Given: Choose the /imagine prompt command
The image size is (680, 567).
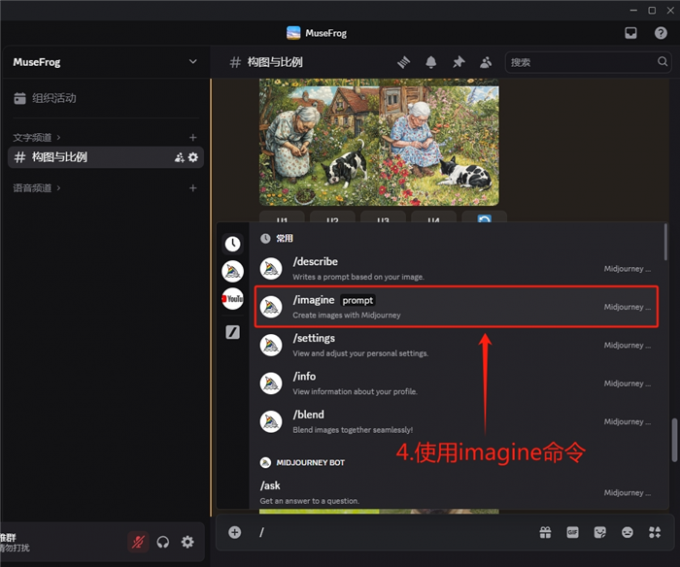Looking at the screenshot, I should 456,307.
